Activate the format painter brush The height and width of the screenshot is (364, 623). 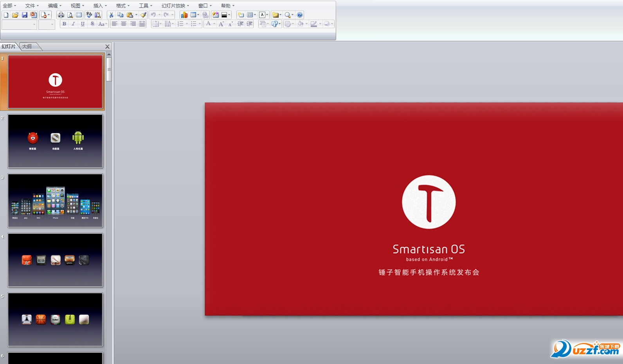click(x=143, y=15)
